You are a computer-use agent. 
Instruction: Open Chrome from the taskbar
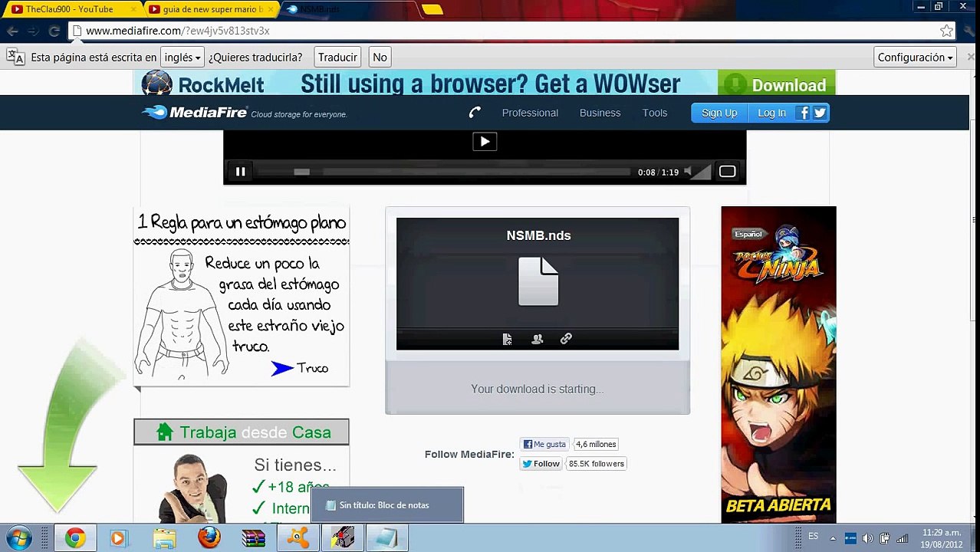pyautogui.click(x=74, y=538)
